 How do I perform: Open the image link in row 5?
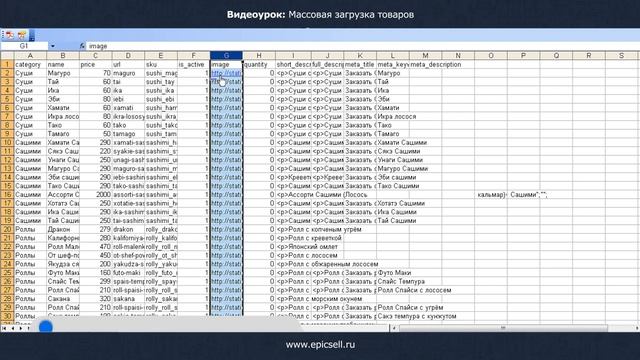pos(226,99)
